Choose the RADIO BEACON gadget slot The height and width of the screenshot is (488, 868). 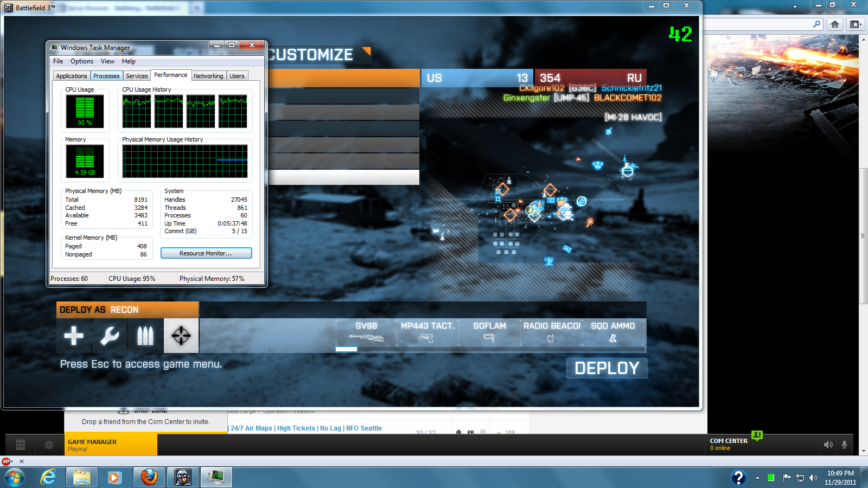(x=551, y=332)
